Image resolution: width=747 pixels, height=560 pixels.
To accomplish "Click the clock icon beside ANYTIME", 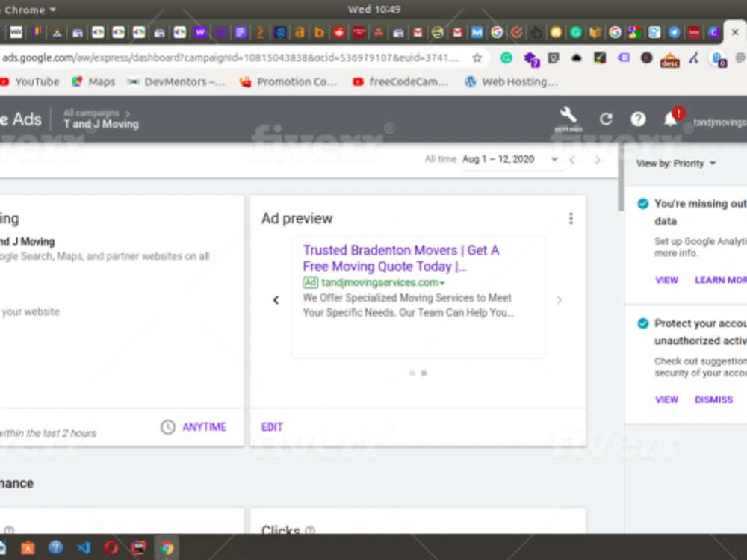I will (167, 426).
